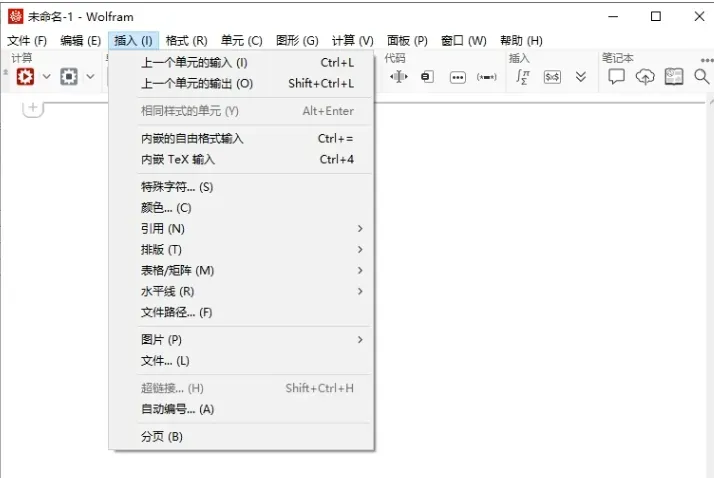The height and width of the screenshot is (478, 714).
Task: Click the 笔记本 toolbar group label
Action: [x=617, y=58]
